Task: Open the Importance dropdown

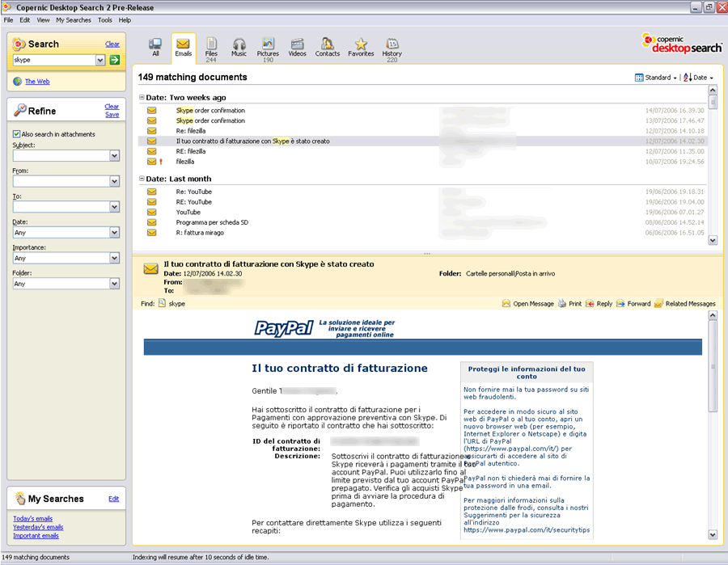Action: point(114,258)
